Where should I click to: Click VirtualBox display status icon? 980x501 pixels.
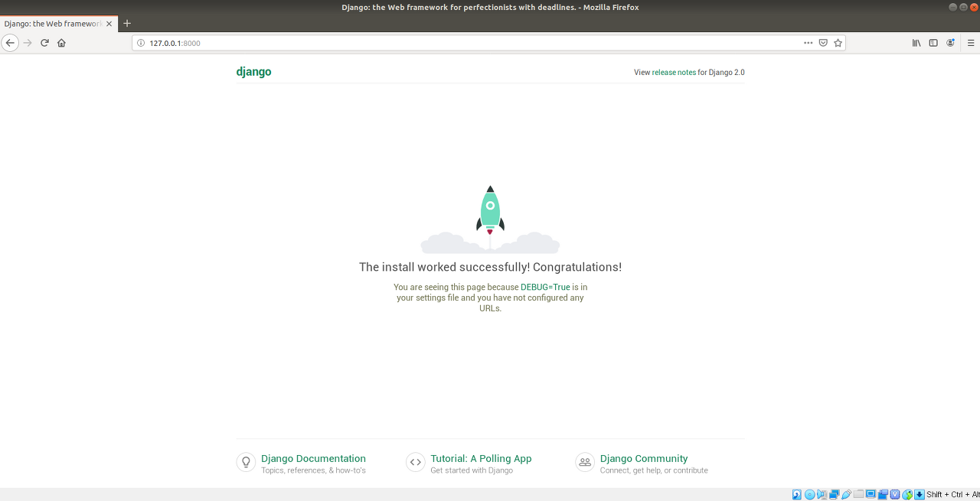(871, 494)
